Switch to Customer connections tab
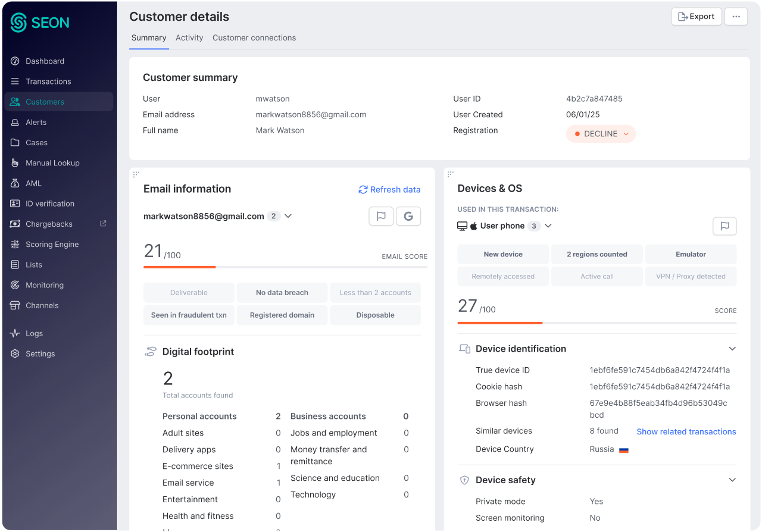The height and width of the screenshot is (532, 762). click(254, 37)
